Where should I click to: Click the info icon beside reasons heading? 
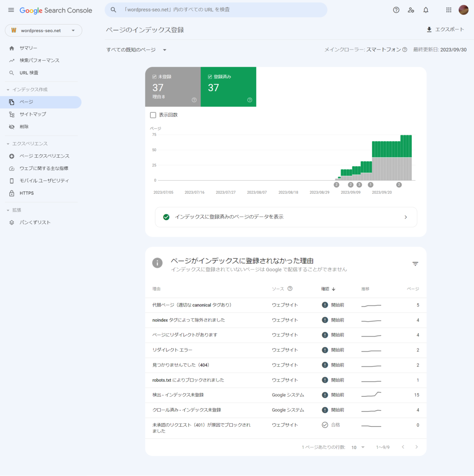coord(157,263)
